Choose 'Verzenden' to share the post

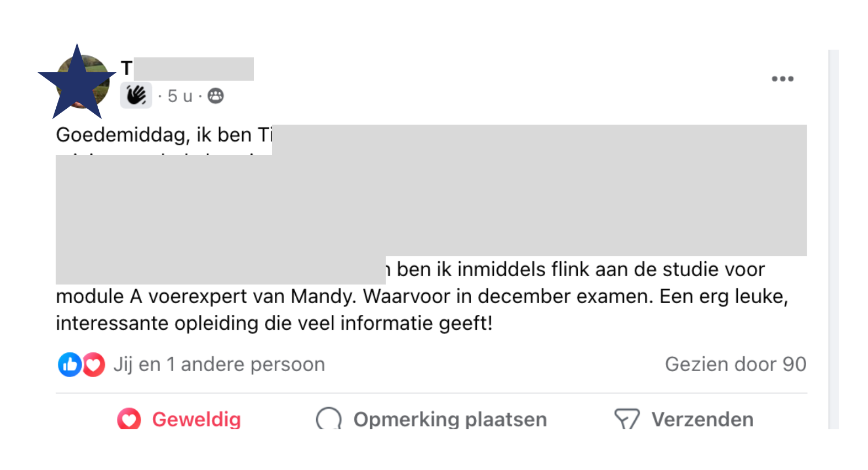(702, 419)
